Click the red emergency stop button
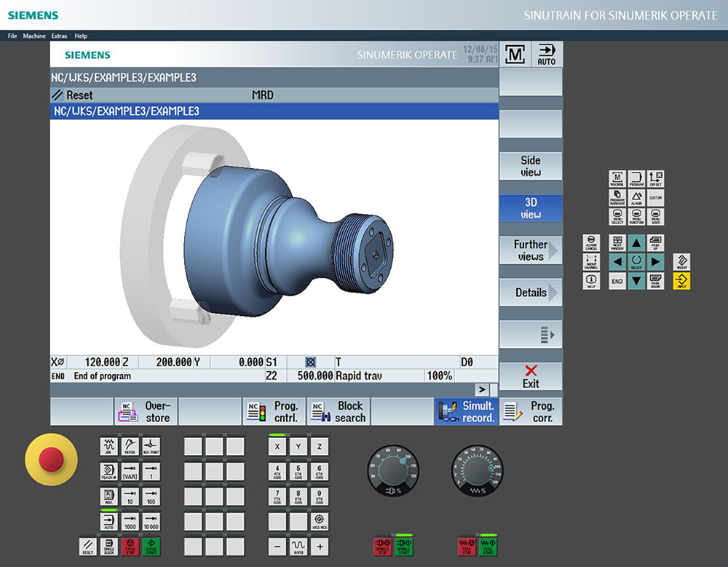Viewport: 728px width, 567px height. pyautogui.click(x=50, y=458)
